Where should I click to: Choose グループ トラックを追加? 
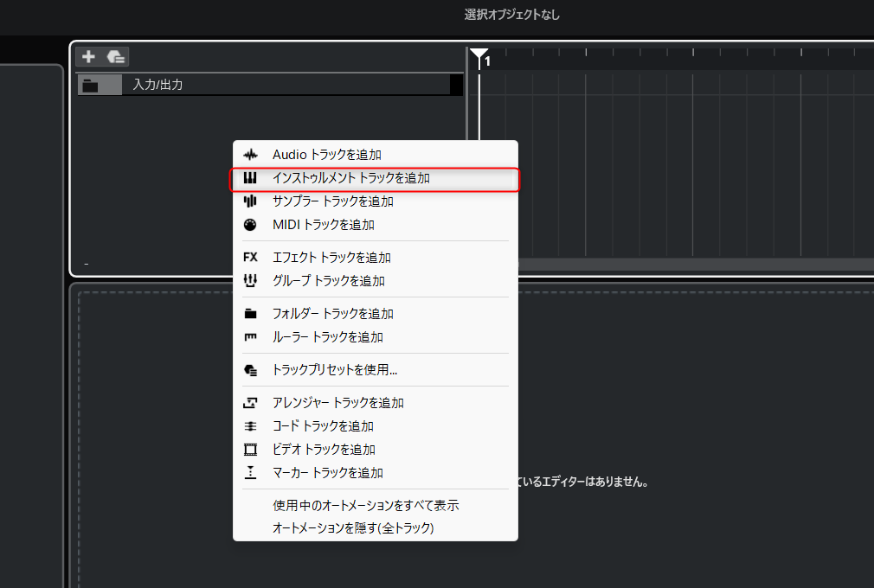(376, 281)
